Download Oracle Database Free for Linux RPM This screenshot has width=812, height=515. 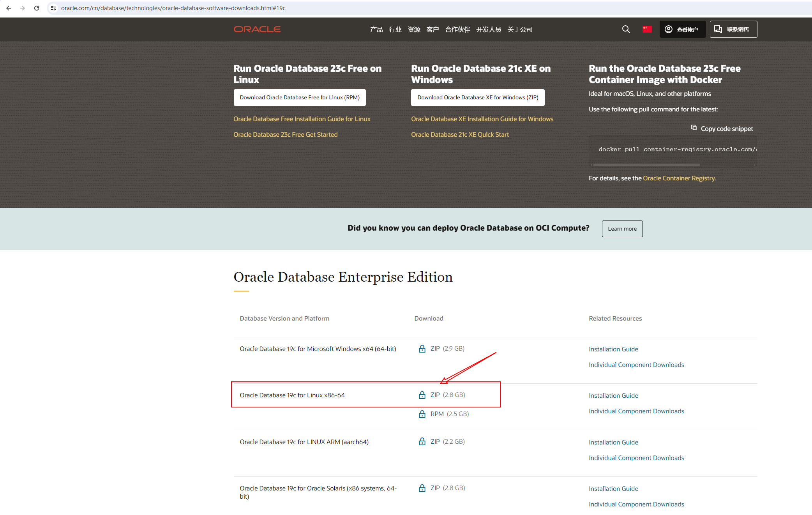pyautogui.click(x=300, y=97)
